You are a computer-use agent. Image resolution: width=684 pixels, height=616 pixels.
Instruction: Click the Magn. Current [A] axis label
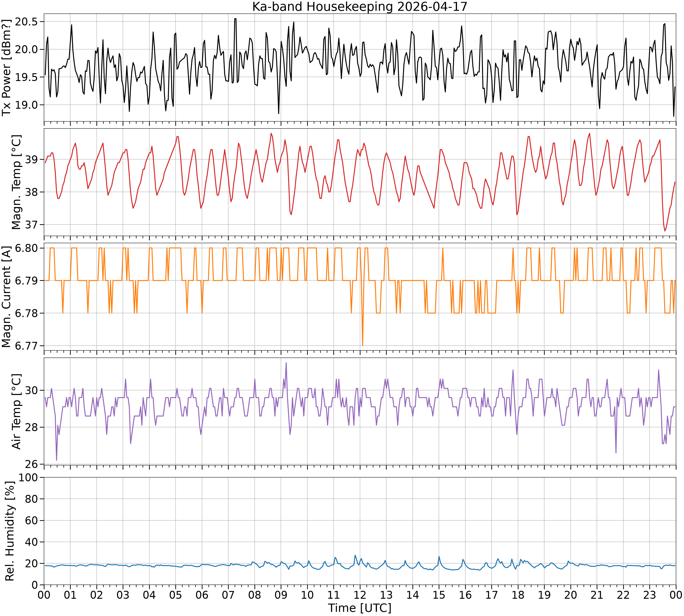point(6,297)
